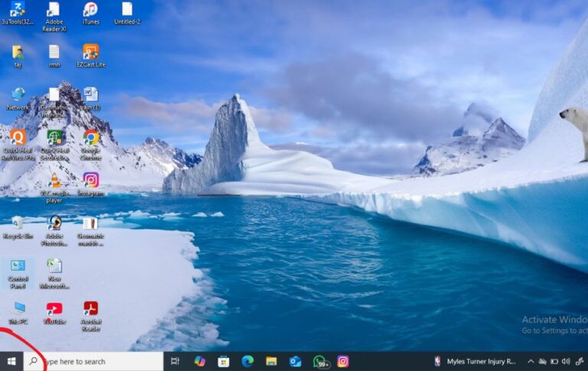Viewport: 588px width, 371px height.
Task: Open the Myles Turner Injury news widget
Action: point(475,361)
